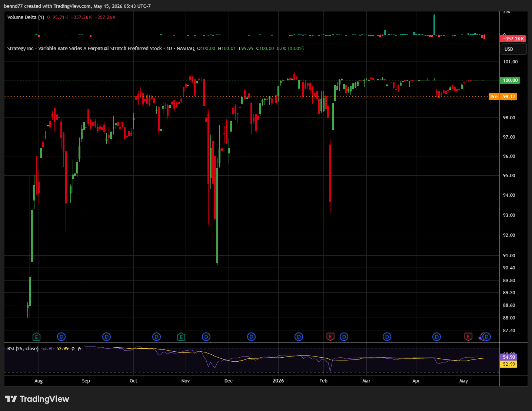532x411 pixels.
Task: Click the 87.40 price on the price axis
Action: click(x=509, y=331)
